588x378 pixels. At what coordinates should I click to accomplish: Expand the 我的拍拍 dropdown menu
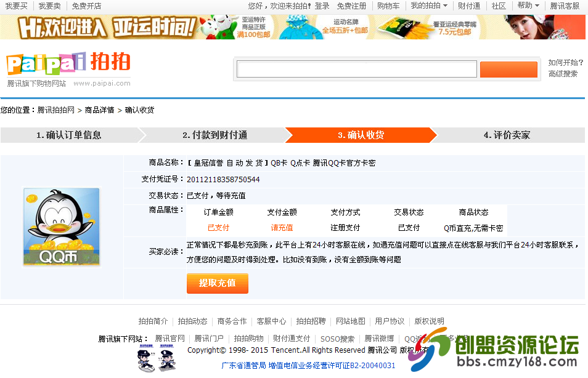pos(429,6)
